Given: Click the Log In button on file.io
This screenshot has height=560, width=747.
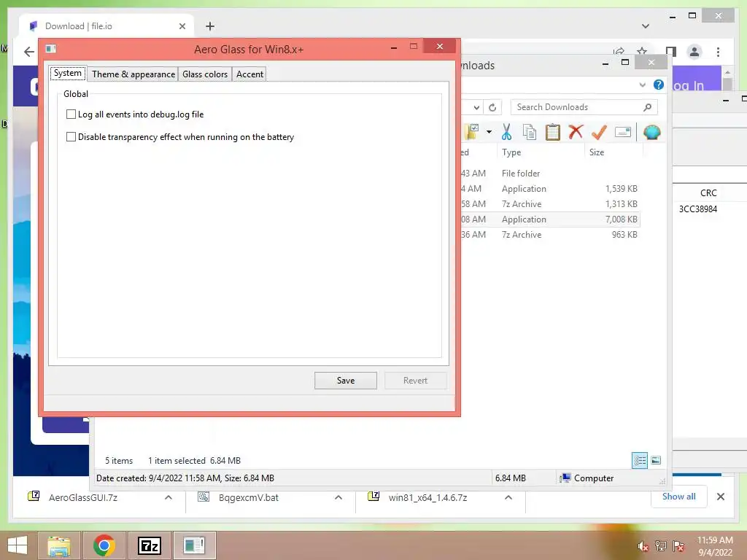Looking at the screenshot, I should click(x=689, y=86).
